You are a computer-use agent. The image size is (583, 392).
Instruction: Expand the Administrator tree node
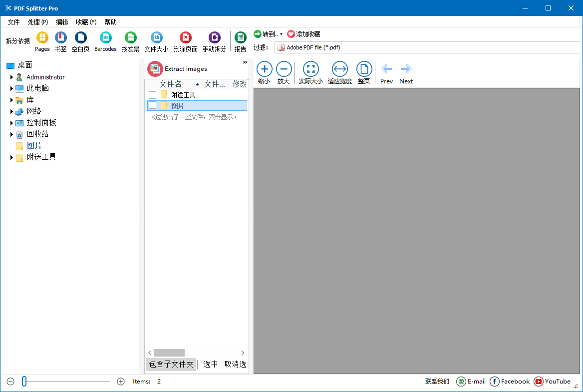tap(11, 77)
